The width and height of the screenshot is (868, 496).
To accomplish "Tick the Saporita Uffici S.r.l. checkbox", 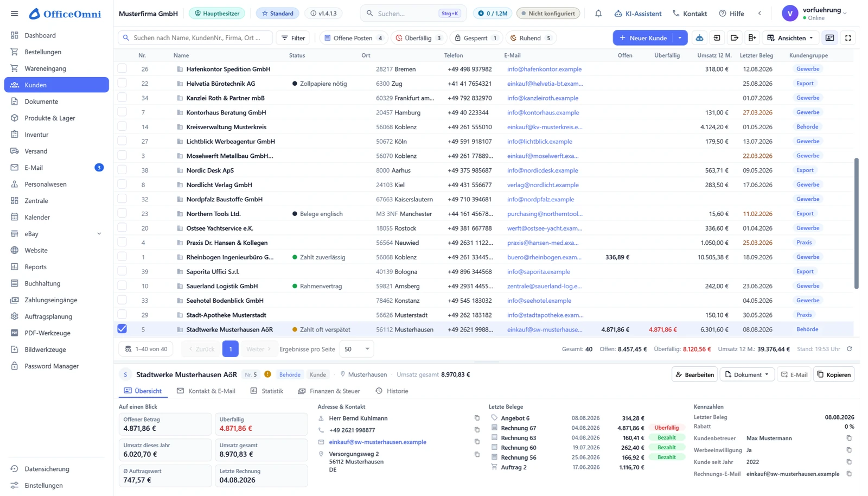I will [122, 271].
